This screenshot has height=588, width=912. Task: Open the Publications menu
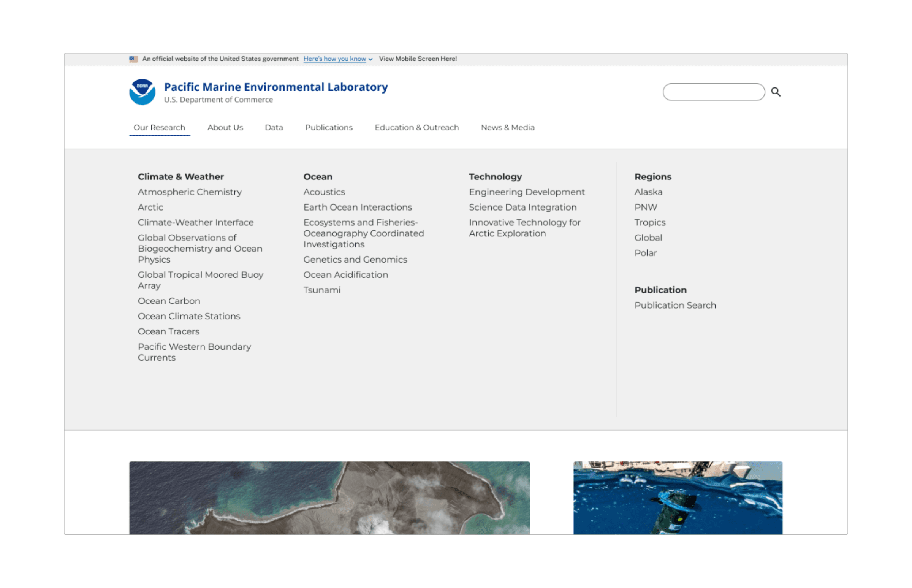[x=329, y=128]
